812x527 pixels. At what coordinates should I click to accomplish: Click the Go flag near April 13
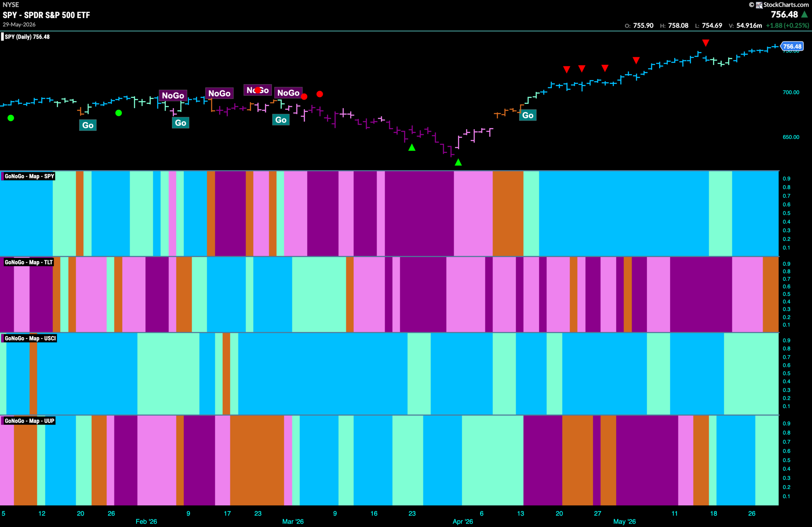[x=527, y=115]
